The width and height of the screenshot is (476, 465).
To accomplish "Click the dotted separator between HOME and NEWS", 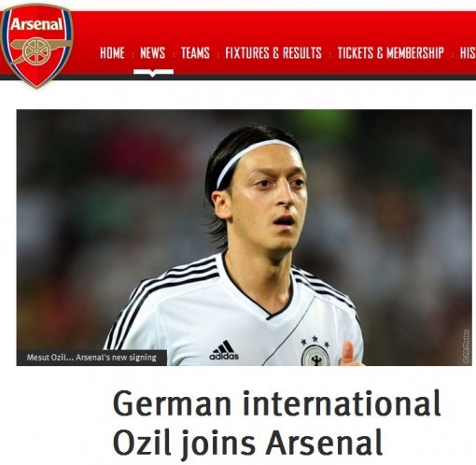I will pyautogui.click(x=133, y=54).
